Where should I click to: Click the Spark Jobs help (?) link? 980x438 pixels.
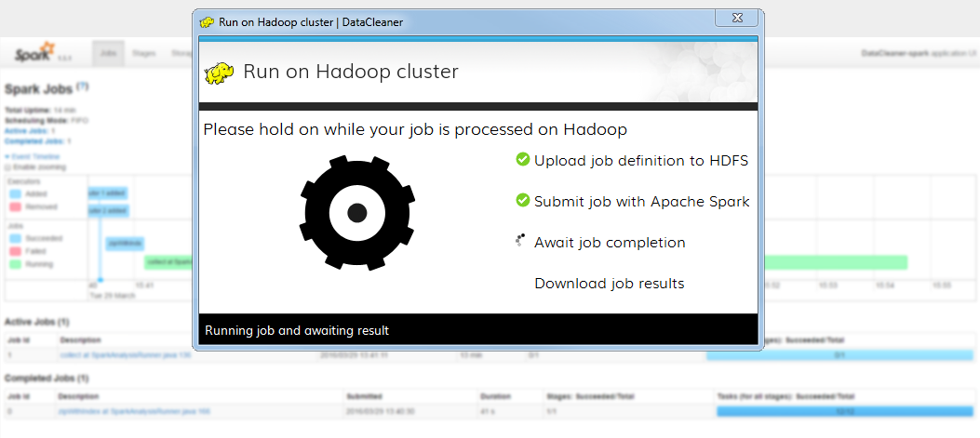coord(83,86)
